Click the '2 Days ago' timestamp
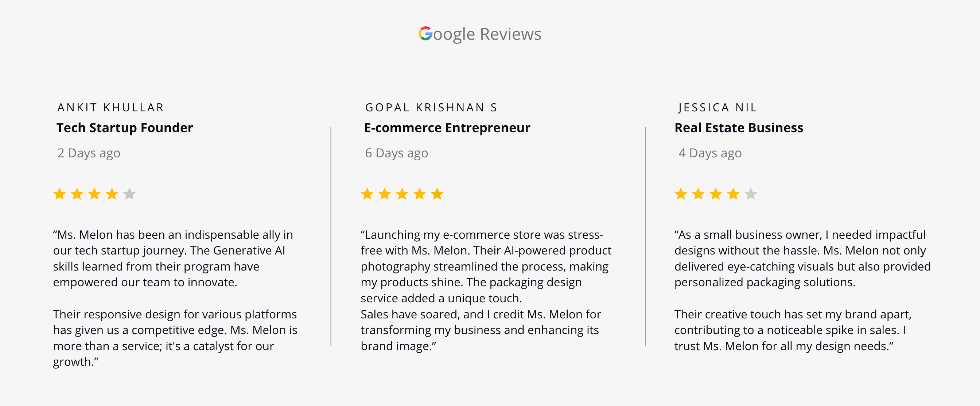The image size is (980, 406). coord(89,153)
